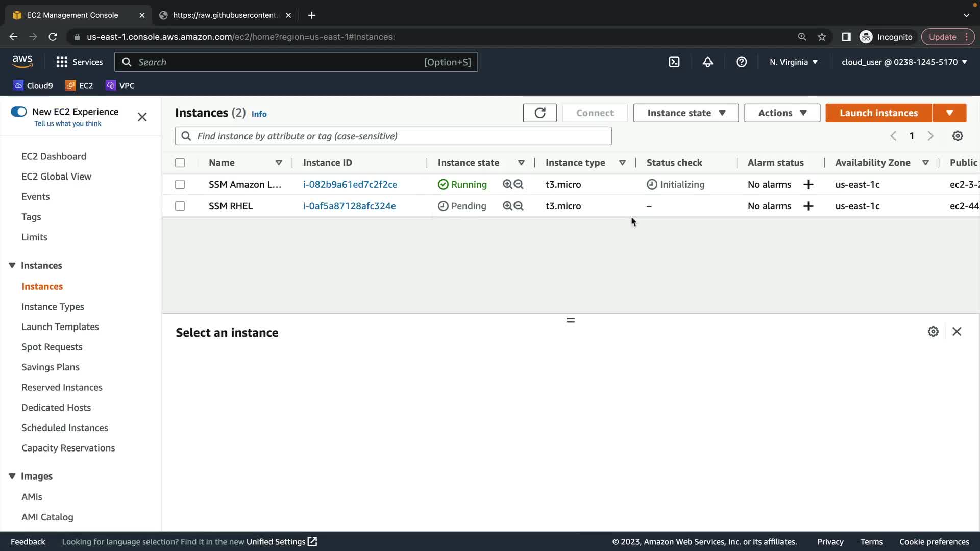The image size is (980, 551).
Task: Open AWS CloudShell terminal icon
Action: pos(674,62)
